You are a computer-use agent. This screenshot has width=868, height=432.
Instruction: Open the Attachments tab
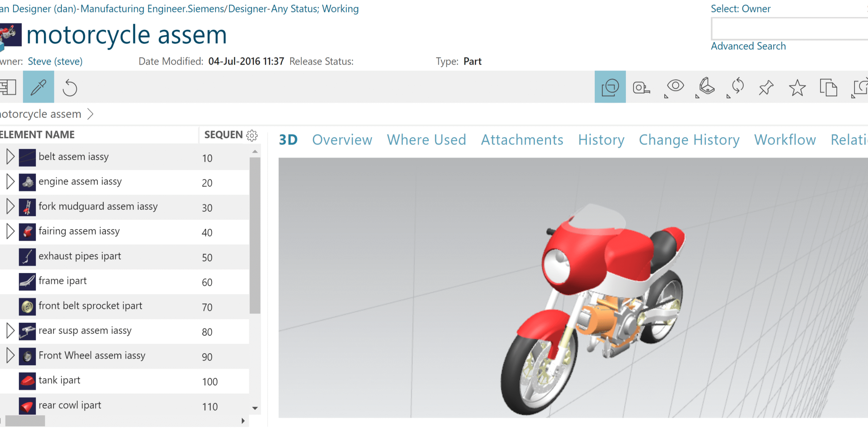coord(522,140)
